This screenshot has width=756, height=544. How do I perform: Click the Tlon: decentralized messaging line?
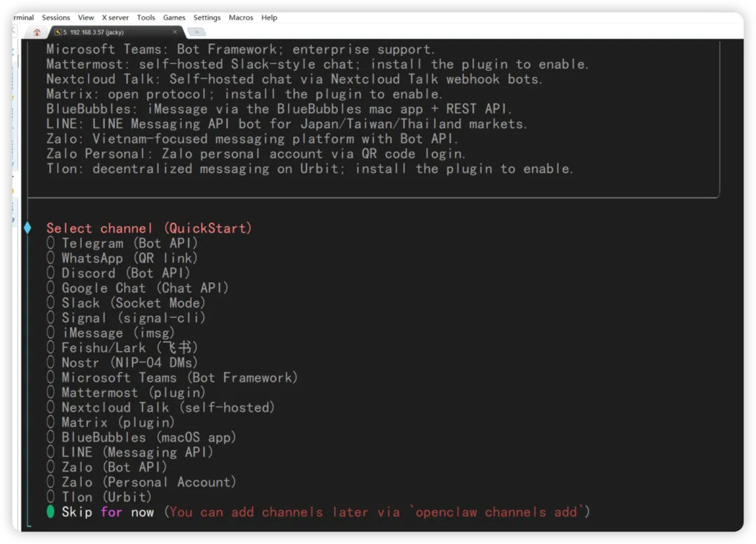tap(310, 169)
